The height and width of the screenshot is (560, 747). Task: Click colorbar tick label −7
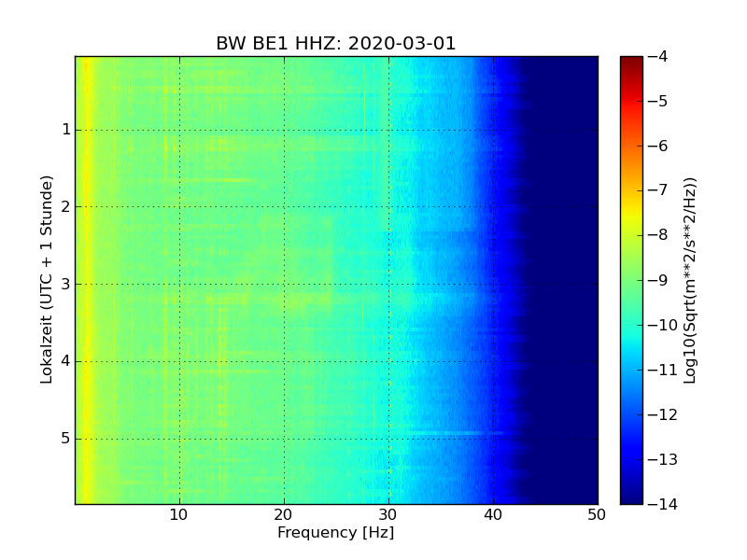click(x=658, y=190)
